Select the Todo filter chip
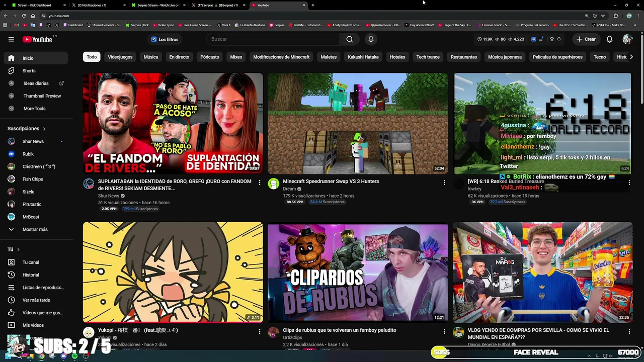This screenshot has height=362, width=644. [x=92, y=57]
